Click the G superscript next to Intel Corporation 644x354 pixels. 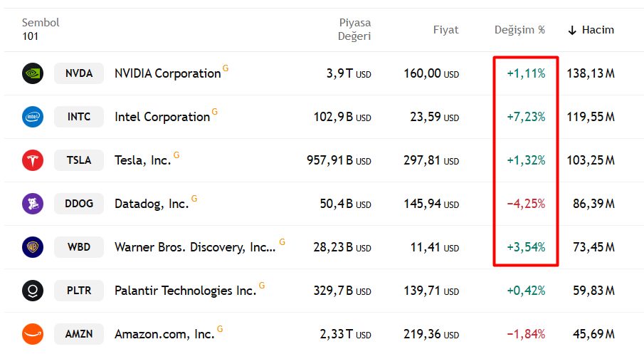tap(214, 112)
